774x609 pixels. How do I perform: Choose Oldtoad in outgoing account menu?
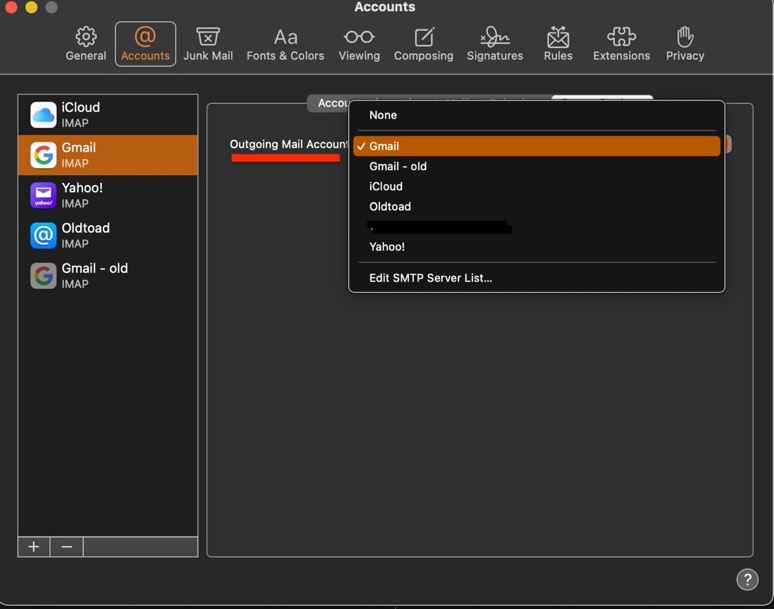pos(537,206)
